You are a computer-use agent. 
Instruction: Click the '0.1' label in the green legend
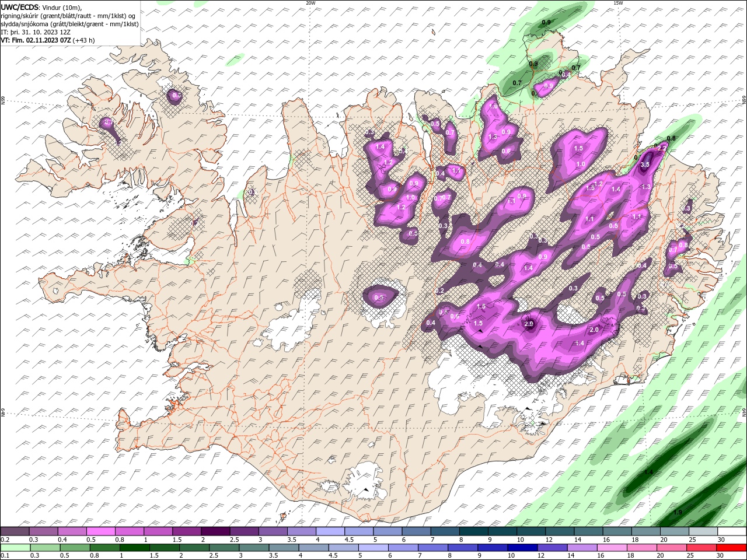click(5, 556)
